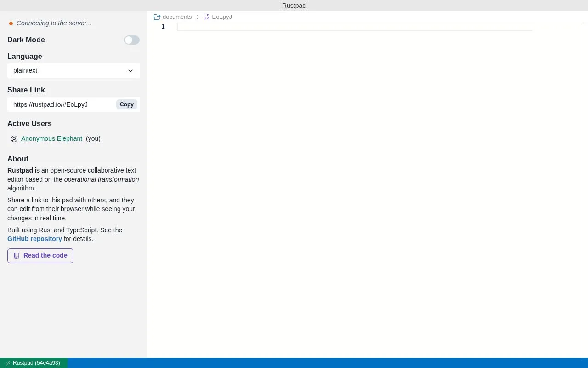Click the About heading
Screen dimensions: 588x368
[x=18, y=159]
